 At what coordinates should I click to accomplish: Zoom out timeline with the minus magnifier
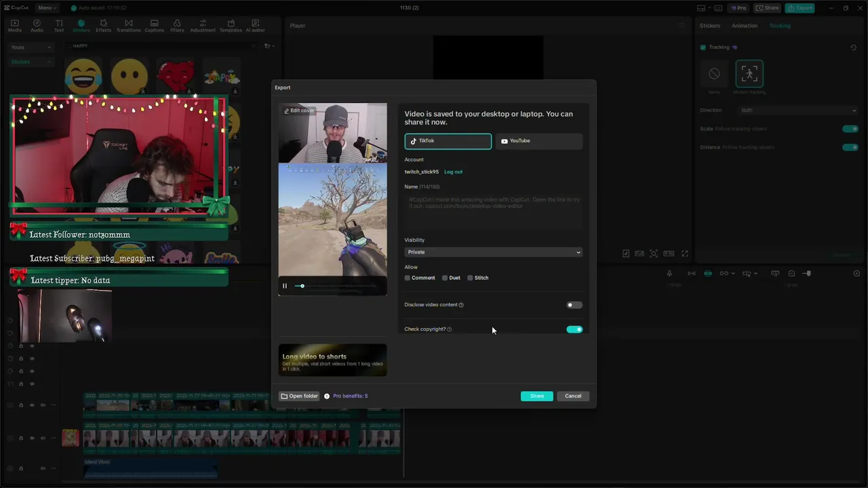791,273
